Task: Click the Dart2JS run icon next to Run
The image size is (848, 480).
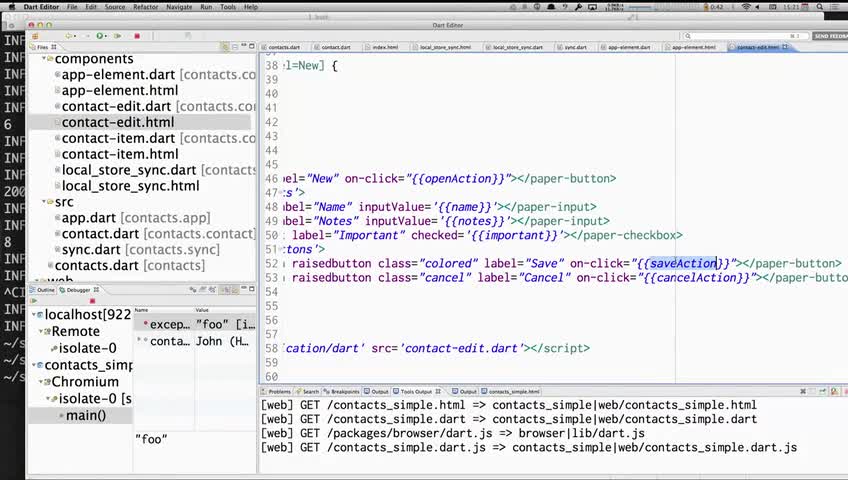Action: point(117,36)
